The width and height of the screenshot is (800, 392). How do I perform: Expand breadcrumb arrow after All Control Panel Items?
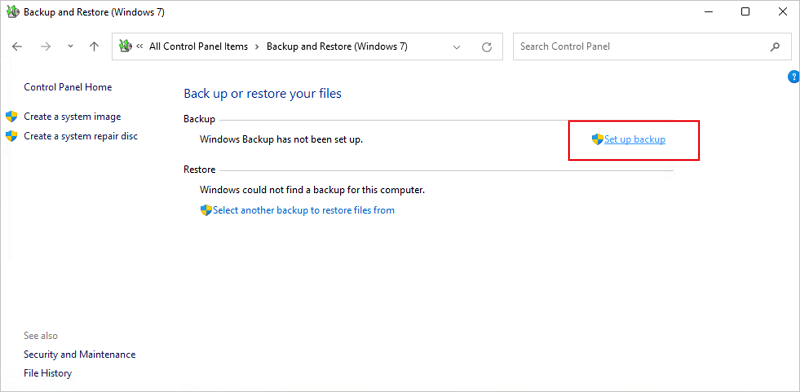pyautogui.click(x=257, y=46)
